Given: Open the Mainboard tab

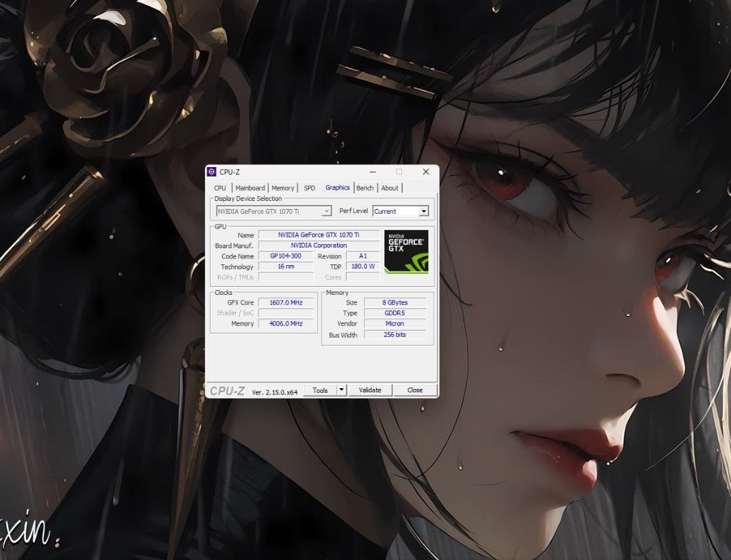Looking at the screenshot, I should (250, 188).
